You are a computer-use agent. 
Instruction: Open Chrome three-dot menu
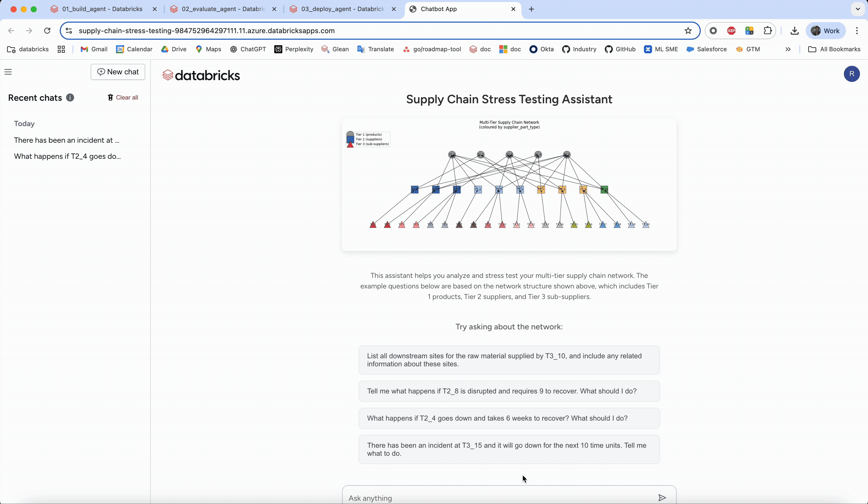point(857,31)
